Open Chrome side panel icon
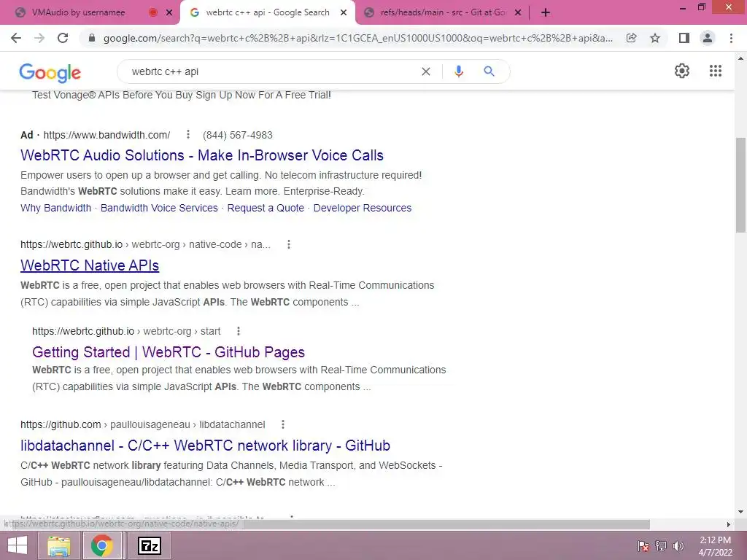This screenshot has width=747, height=560. pyautogui.click(x=684, y=38)
